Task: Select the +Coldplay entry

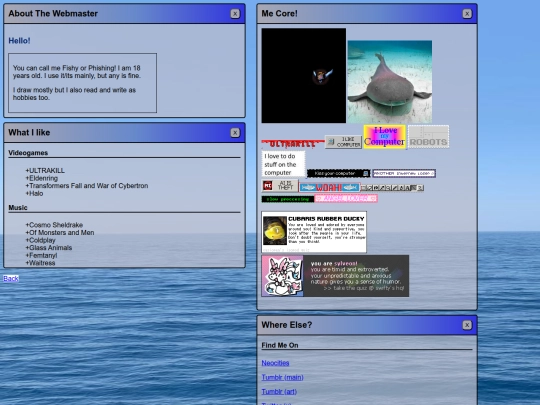Action: (40, 240)
